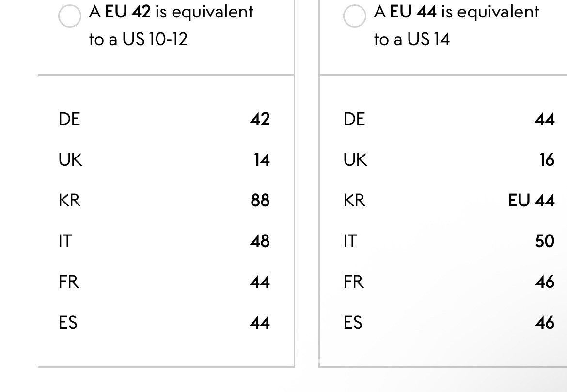Click KR label in the EU 42 card
Viewport: 567px width, 392px height.
click(69, 200)
